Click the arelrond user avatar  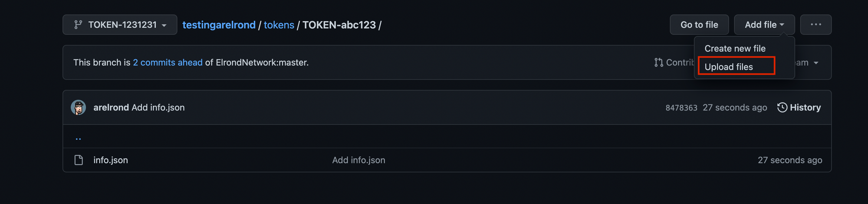(x=79, y=107)
